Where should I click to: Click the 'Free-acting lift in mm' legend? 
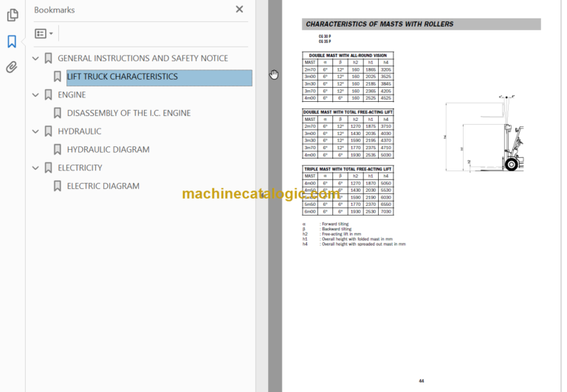[x=341, y=234]
